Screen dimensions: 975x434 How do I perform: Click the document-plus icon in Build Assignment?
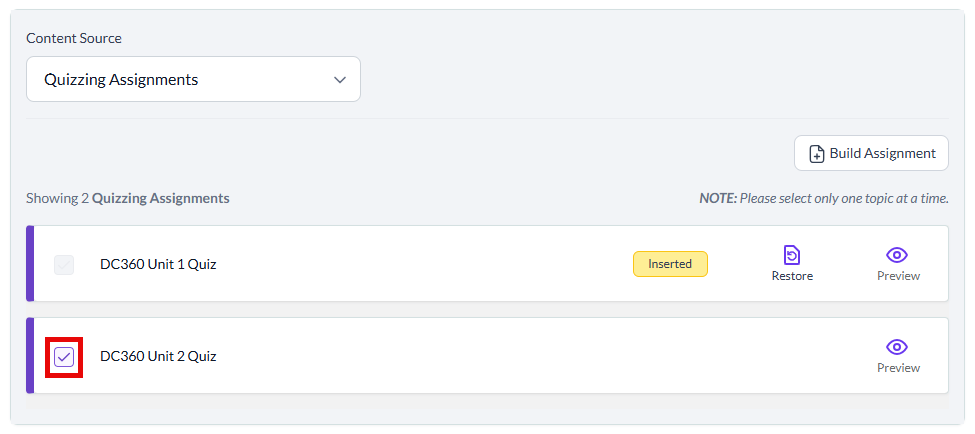(x=817, y=154)
